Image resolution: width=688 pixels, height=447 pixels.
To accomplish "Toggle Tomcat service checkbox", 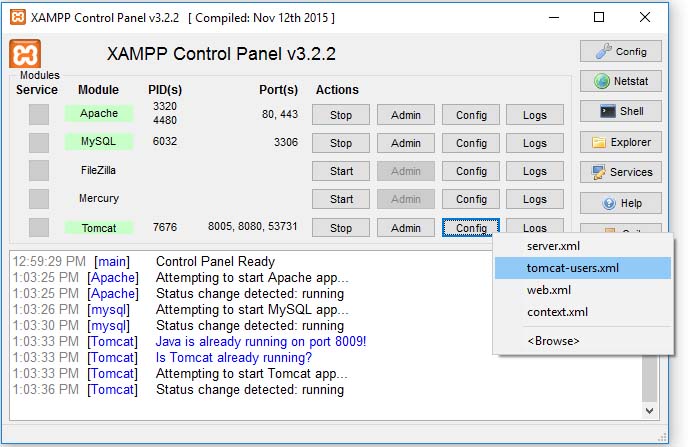I will click(39, 228).
